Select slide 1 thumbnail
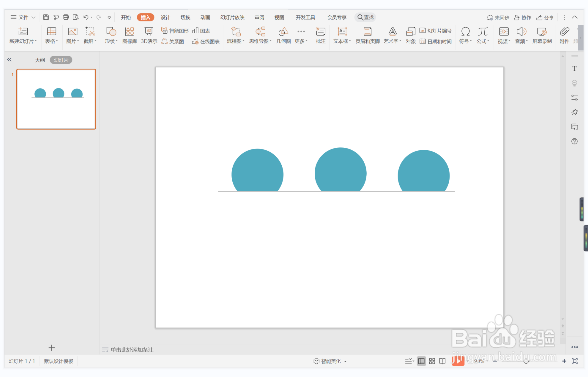588x377 pixels. click(56, 99)
